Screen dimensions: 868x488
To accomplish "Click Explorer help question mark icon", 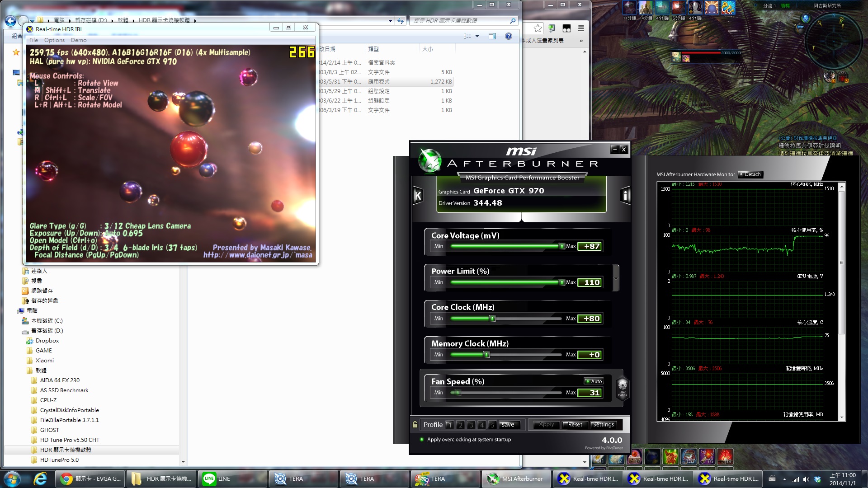I will (509, 36).
